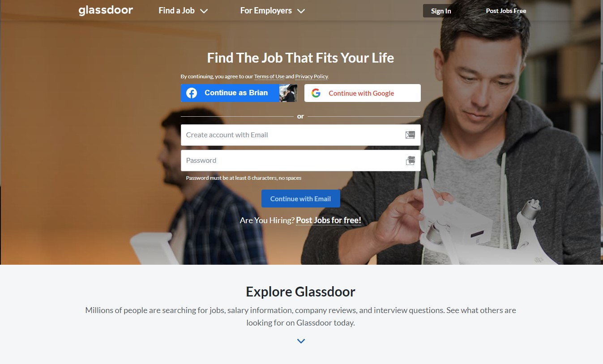Open the Privacy Policy link
Viewport: 603px width, 364px height.
pos(311,76)
